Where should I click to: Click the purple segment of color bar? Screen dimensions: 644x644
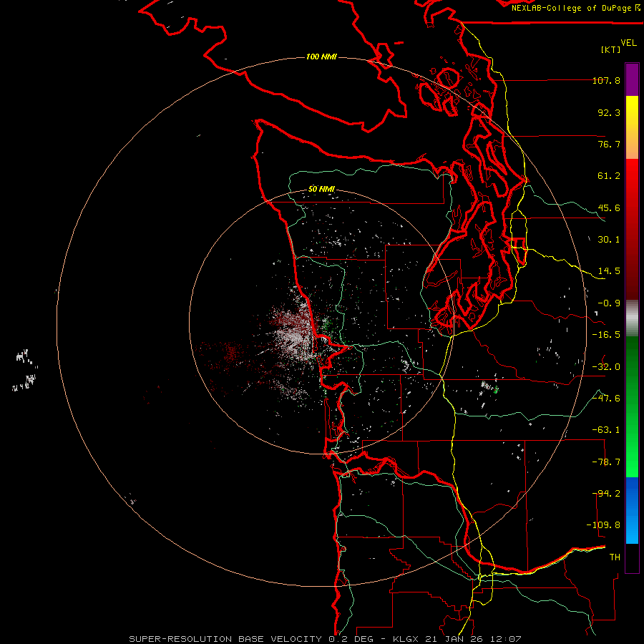tap(632, 79)
